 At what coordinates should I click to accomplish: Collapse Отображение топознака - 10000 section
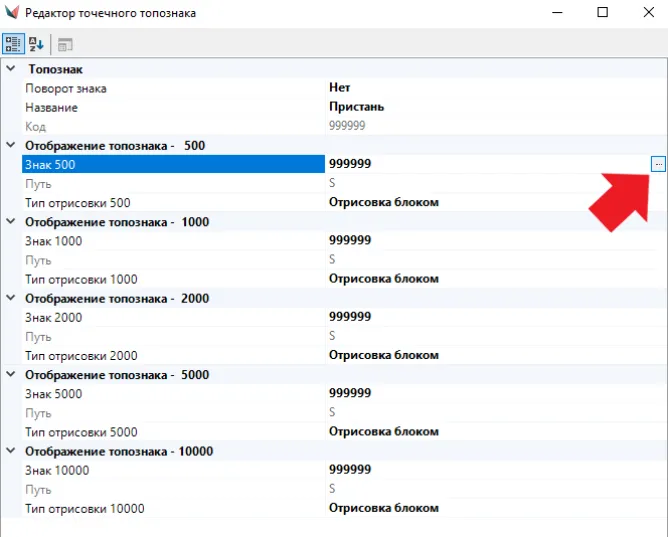11,451
